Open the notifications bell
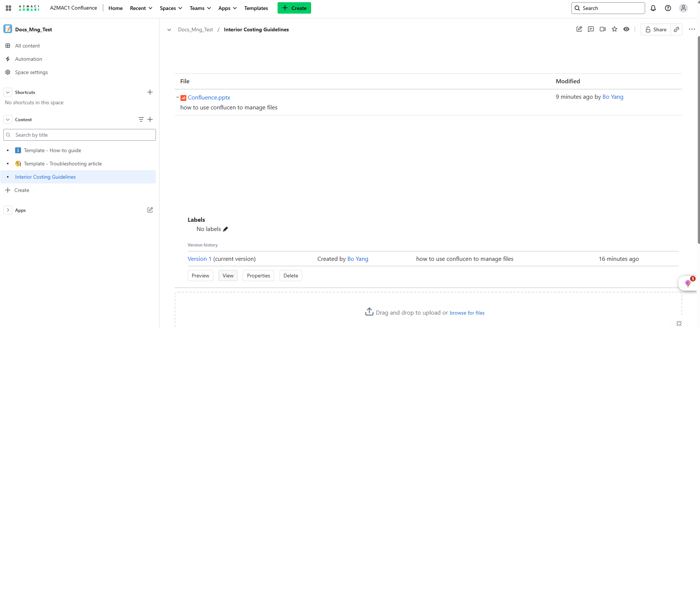This screenshot has width=700, height=599. (653, 8)
